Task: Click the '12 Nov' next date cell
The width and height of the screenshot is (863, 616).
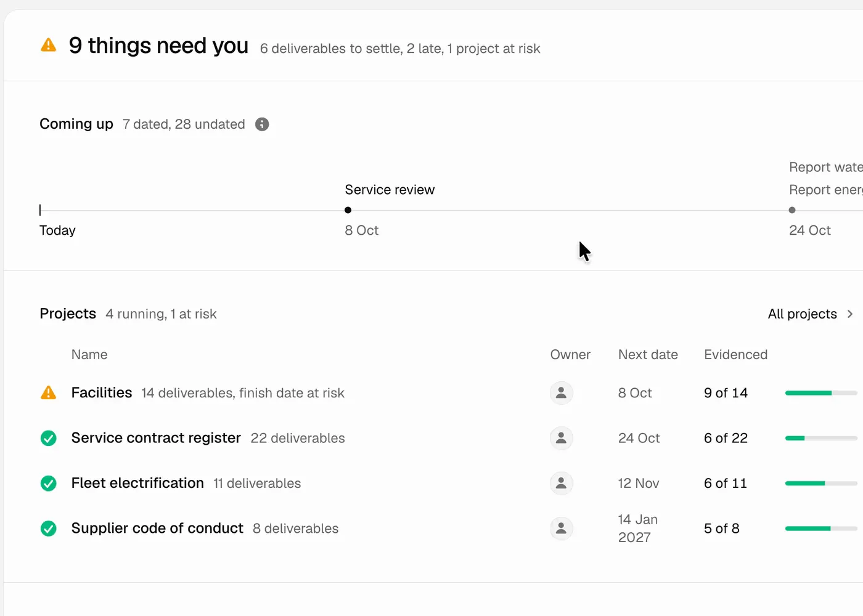Action: pos(639,484)
